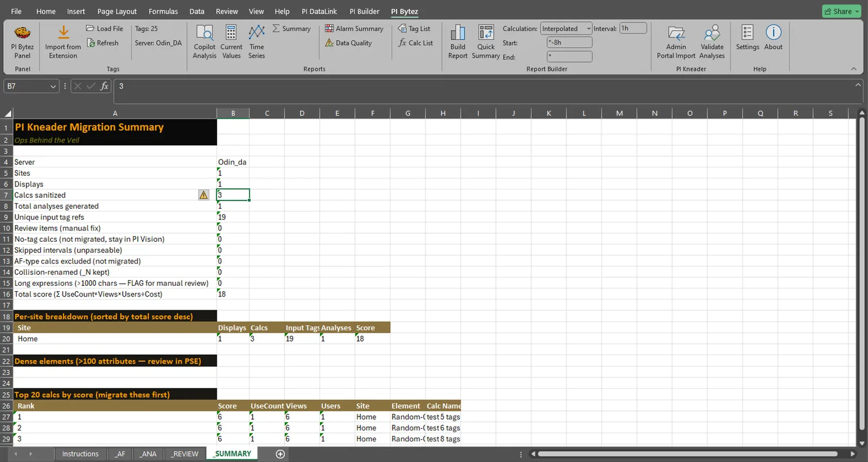Click the Unique input tag refs label
This screenshot has width=868, height=462.
[49, 217]
